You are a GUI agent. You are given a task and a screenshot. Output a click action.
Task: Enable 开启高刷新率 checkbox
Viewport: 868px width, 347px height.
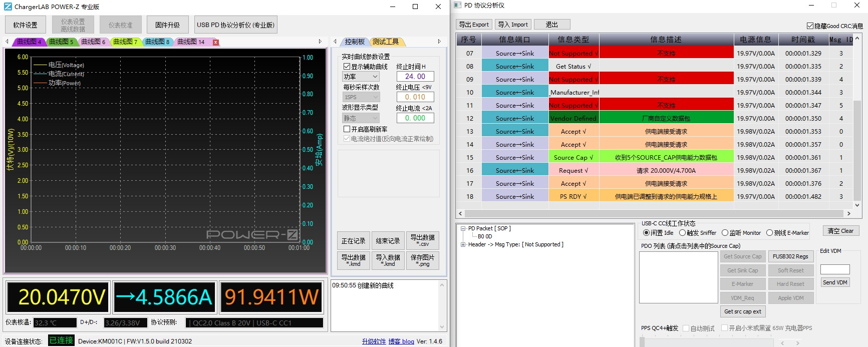[x=347, y=129]
